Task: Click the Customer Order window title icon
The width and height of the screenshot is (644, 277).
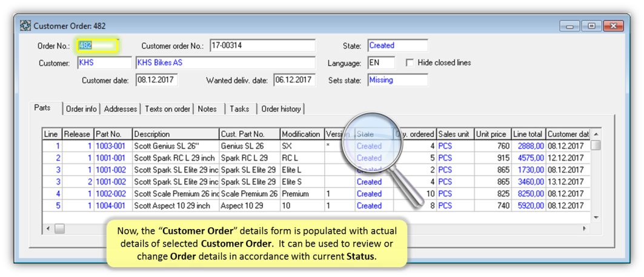Action: tap(25, 26)
